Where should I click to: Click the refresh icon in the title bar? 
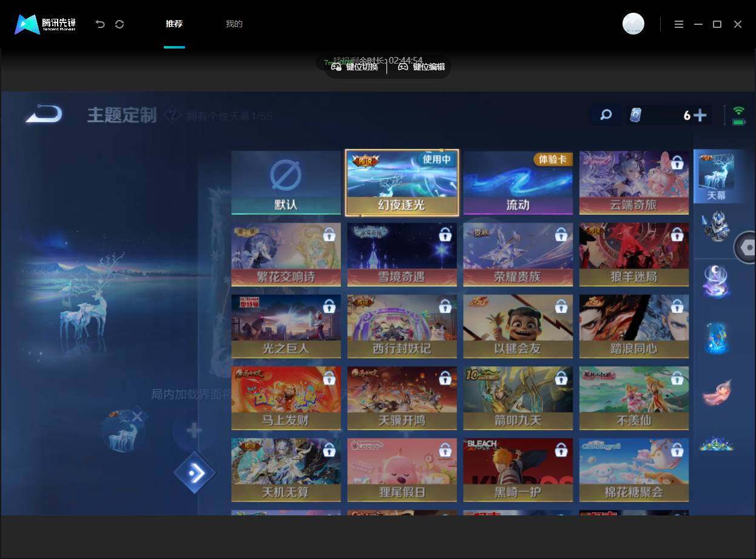point(120,24)
